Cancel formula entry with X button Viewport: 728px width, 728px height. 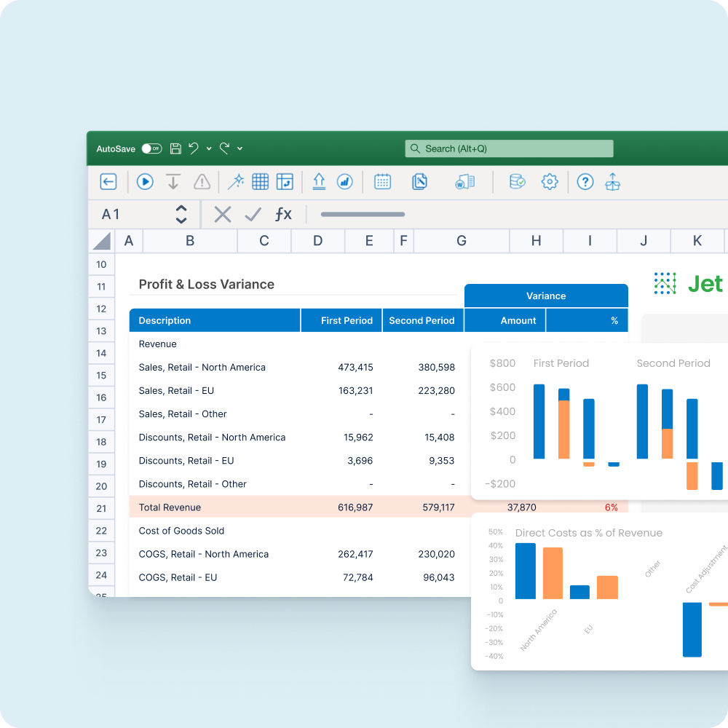click(223, 214)
